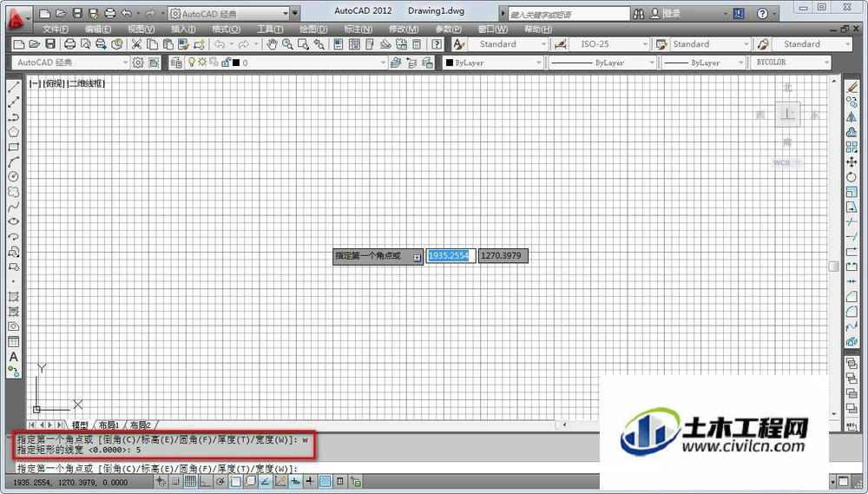Image resolution: width=868 pixels, height=494 pixels.
Task: Toggle Object Snap Tracking in status bar
Action: (265, 481)
